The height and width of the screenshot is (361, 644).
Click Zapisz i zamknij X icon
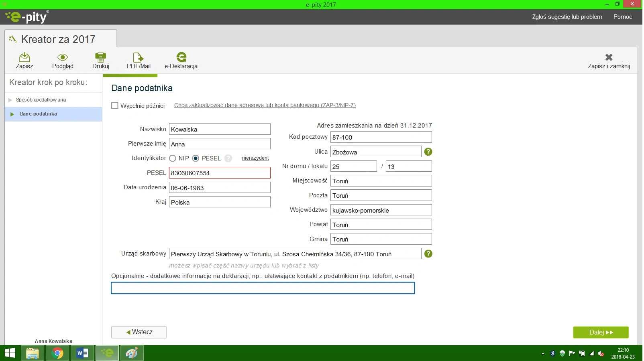pyautogui.click(x=609, y=57)
